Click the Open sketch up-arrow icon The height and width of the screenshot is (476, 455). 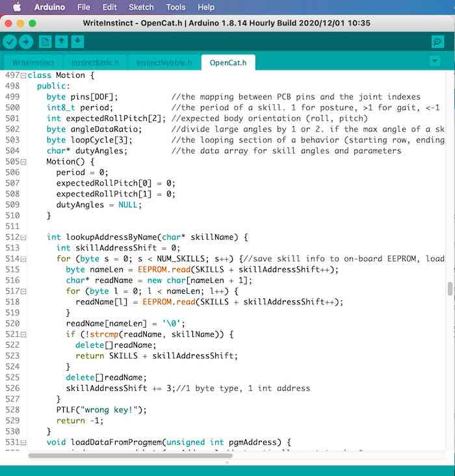click(x=61, y=42)
